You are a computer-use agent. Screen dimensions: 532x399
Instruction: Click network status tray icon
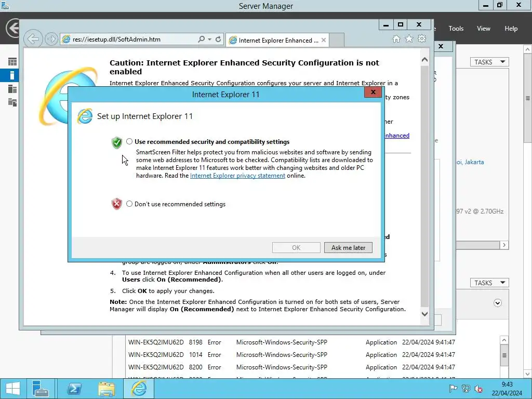[466, 389]
